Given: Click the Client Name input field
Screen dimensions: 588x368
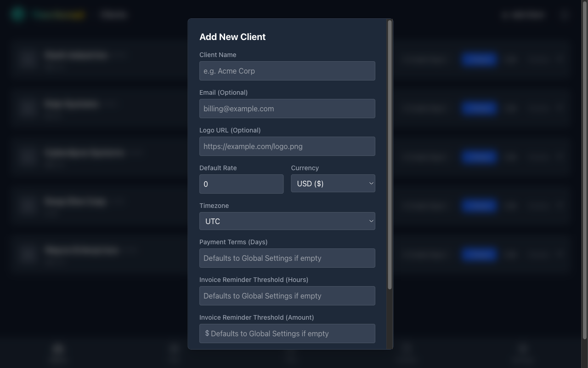Looking at the screenshot, I should click(287, 71).
